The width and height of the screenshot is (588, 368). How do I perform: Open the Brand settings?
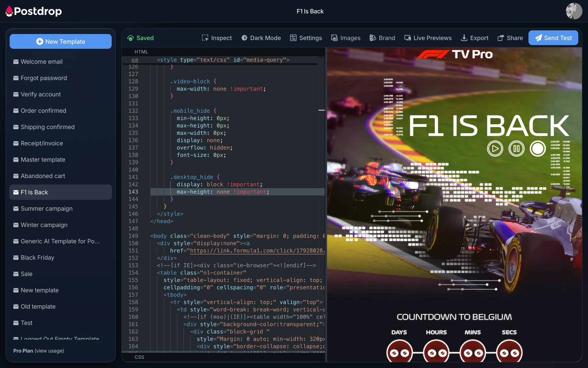pyautogui.click(x=382, y=38)
